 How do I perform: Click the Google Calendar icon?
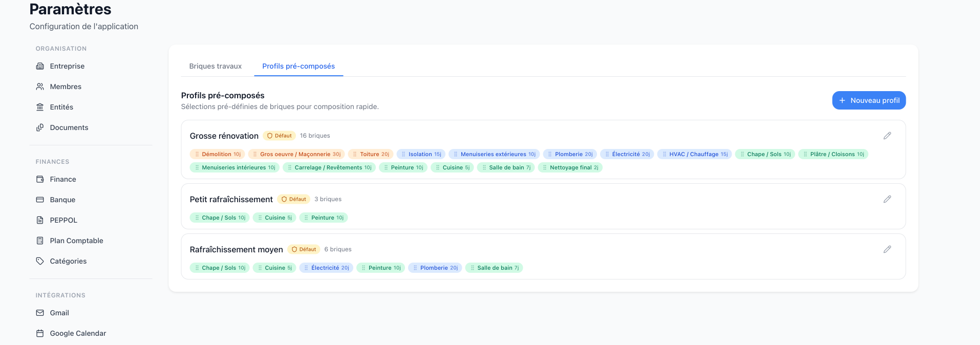tap(40, 333)
